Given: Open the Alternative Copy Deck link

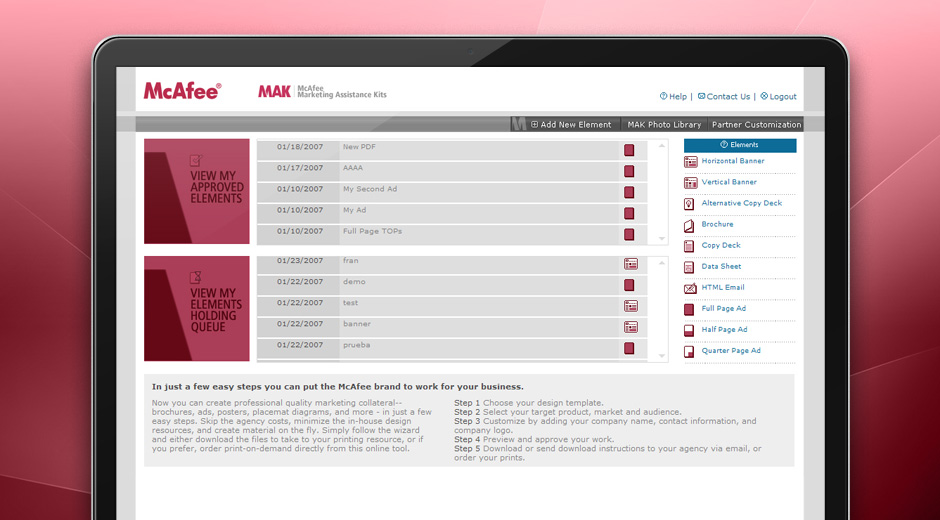Looking at the screenshot, I should coord(742,203).
